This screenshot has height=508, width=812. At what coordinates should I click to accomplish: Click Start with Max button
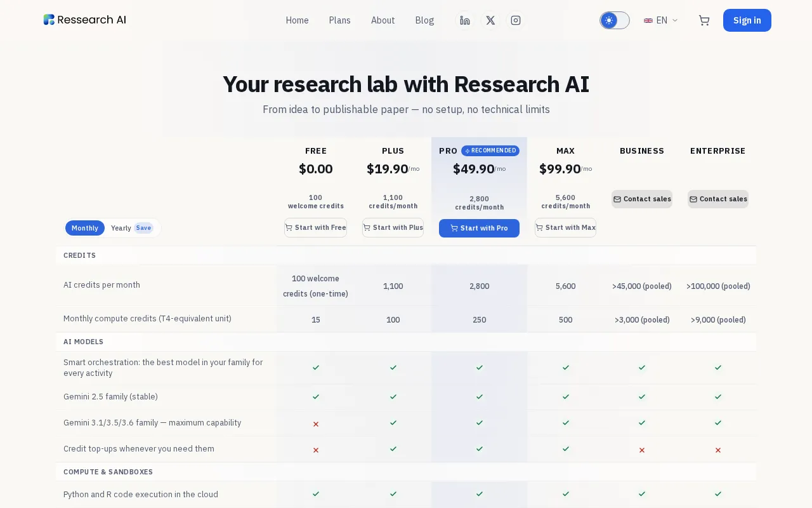(x=565, y=228)
